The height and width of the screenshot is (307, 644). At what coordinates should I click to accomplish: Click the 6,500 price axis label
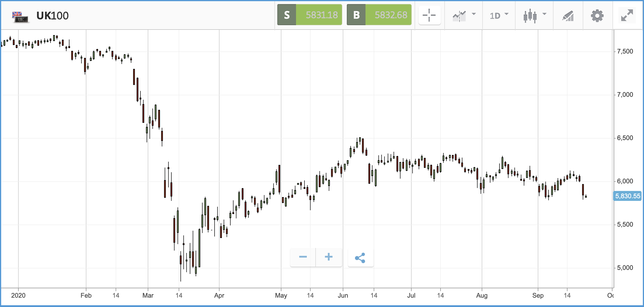click(625, 138)
